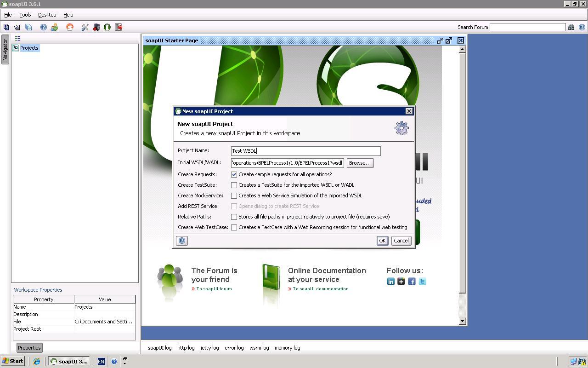Click the import project toolbar icon
The width and height of the screenshot is (588, 368).
coord(17,27)
